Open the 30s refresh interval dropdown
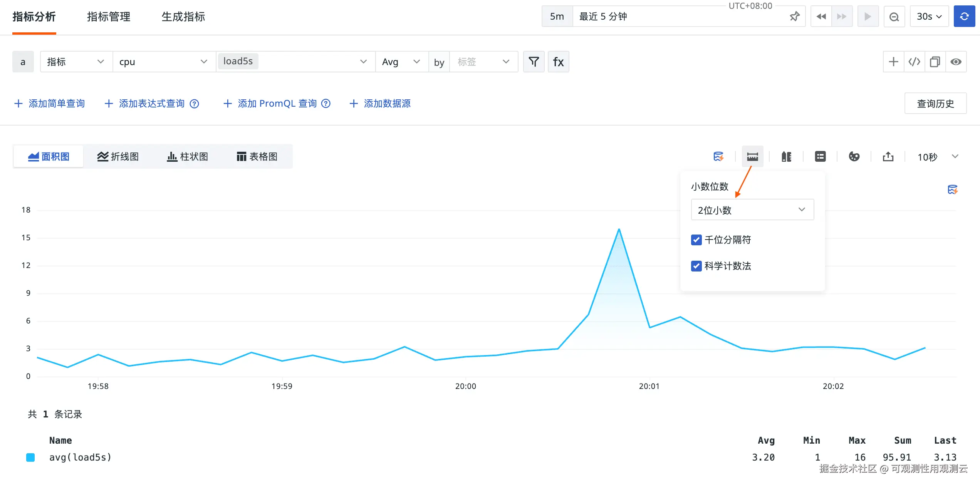Image resolution: width=980 pixels, height=486 pixels. (929, 17)
